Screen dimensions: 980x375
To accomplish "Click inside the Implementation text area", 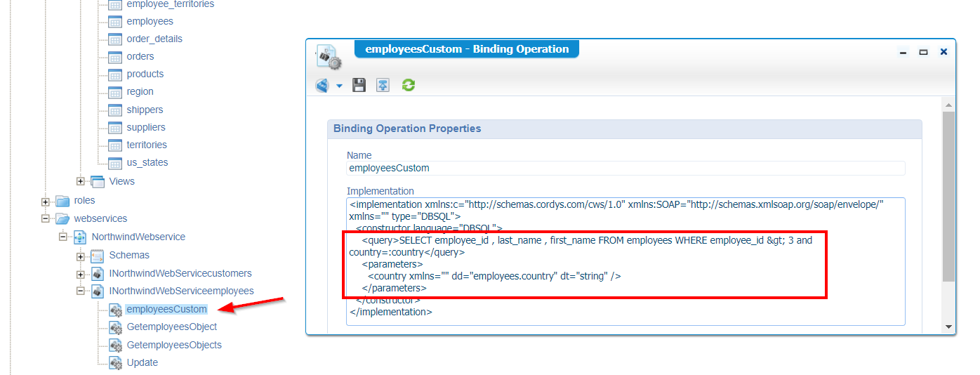I will coord(625,261).
